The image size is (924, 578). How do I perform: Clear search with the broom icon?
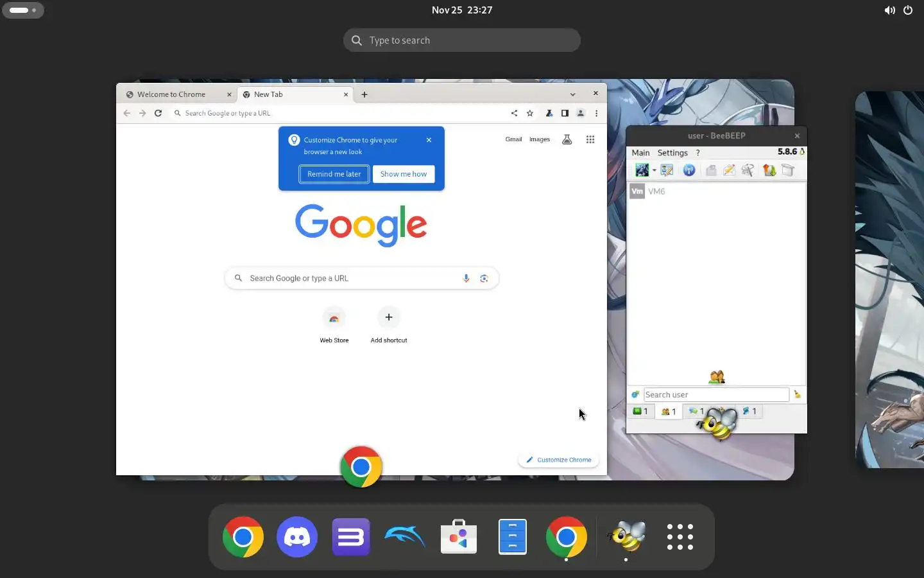tap(798, 394)
